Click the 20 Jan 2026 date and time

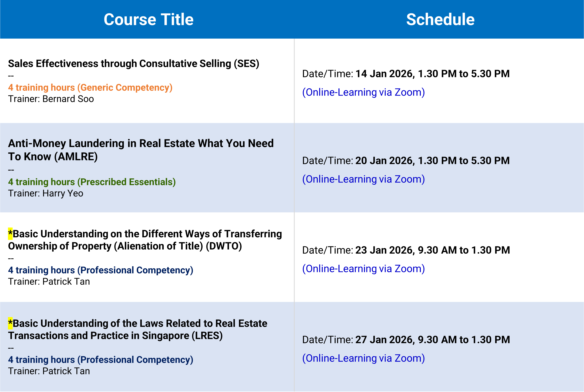click(x=432, y=161)
